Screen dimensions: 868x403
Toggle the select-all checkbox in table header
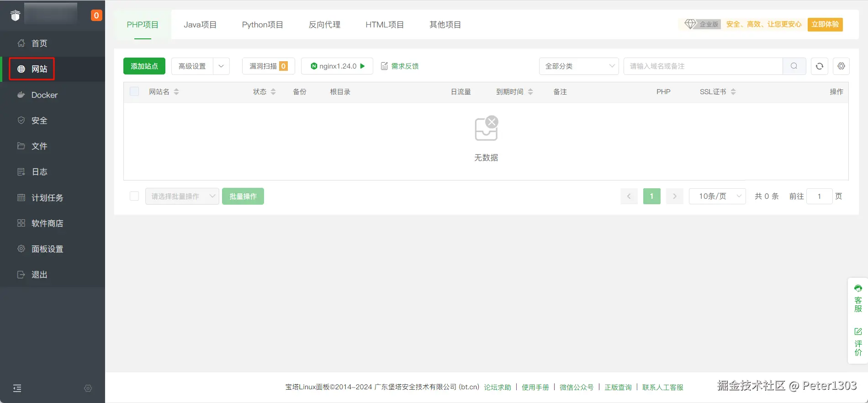pyautogui.click(x=134, y=91)
